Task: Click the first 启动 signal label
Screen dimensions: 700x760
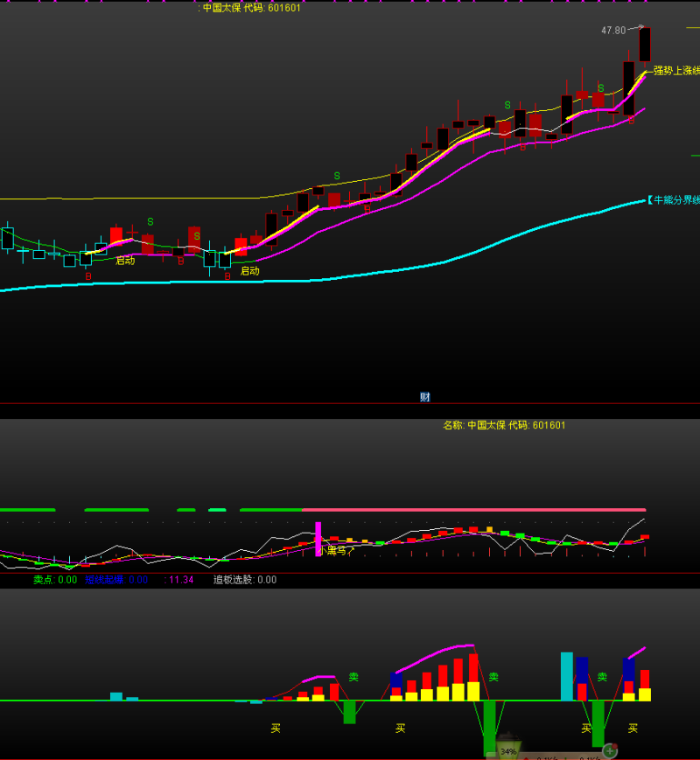Action: point(125,261)
